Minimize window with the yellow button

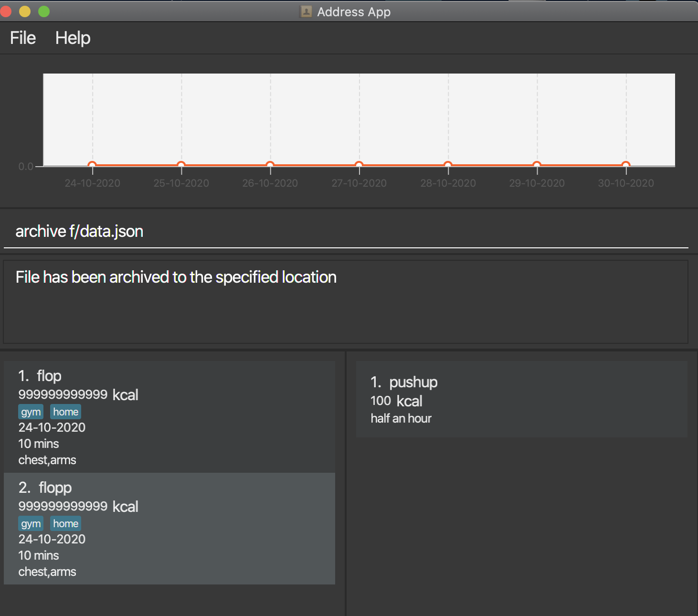point(25,11)
